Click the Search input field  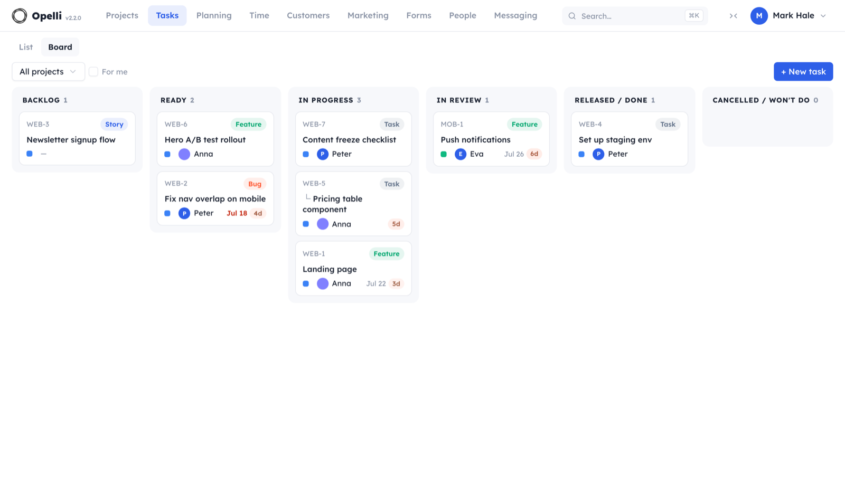click(x=635, y=16)
